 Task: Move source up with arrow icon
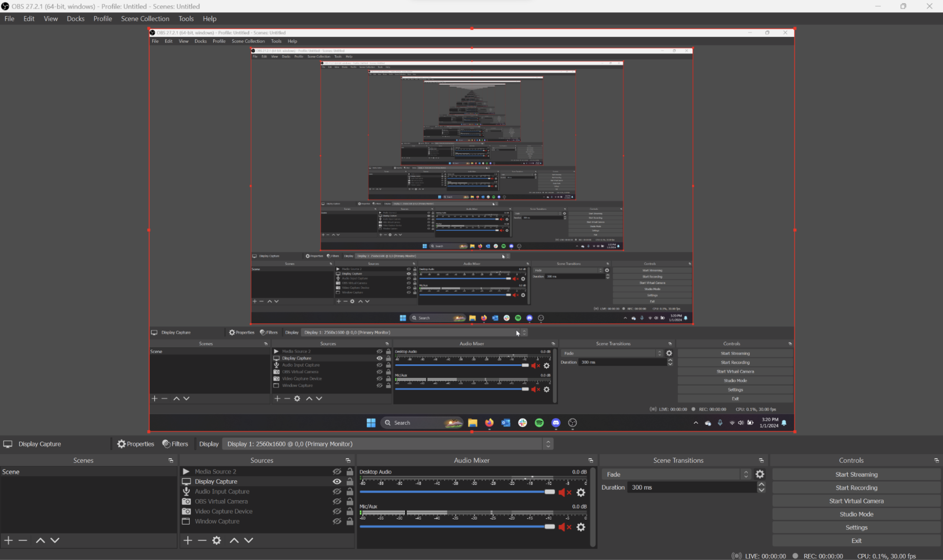coord(234,540)
